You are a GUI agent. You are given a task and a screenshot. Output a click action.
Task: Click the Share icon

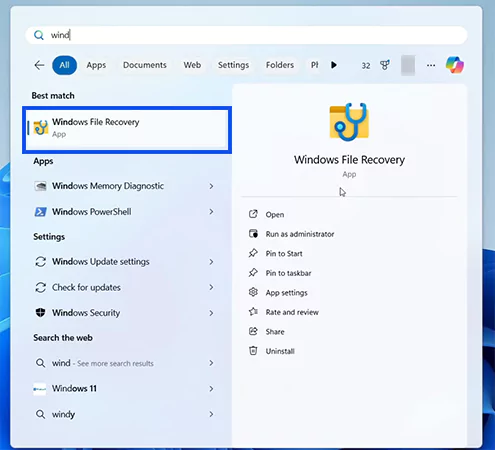(253, 331)
